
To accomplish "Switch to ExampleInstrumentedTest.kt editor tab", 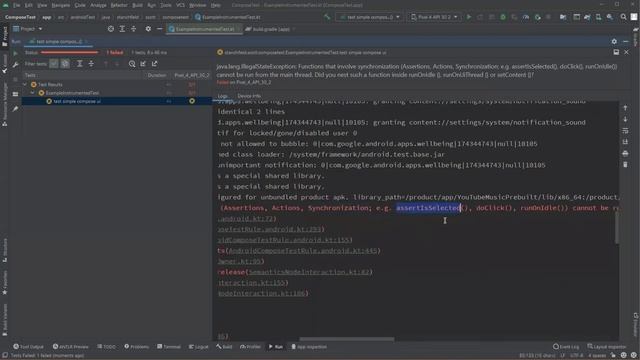I will tap(203, 29).
